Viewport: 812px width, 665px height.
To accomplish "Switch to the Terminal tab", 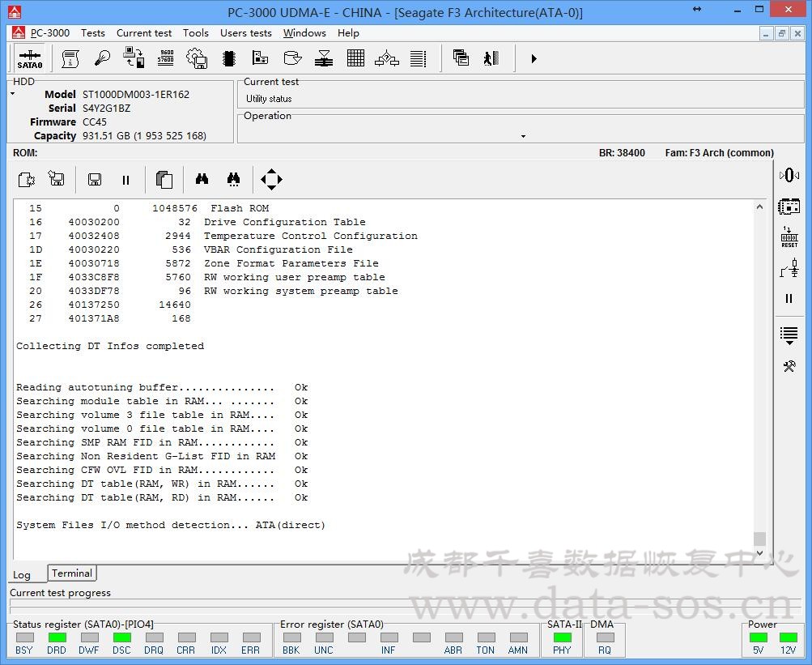I will [72, 573].
